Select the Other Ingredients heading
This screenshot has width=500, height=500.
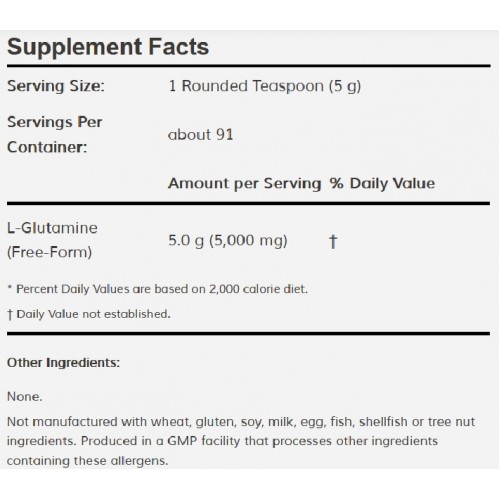click(63, 363)
